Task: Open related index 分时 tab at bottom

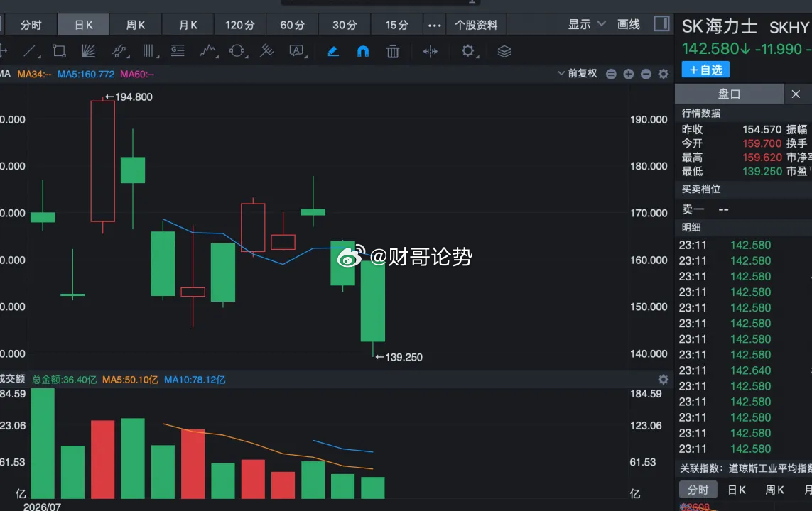Action: coord(698,489)
